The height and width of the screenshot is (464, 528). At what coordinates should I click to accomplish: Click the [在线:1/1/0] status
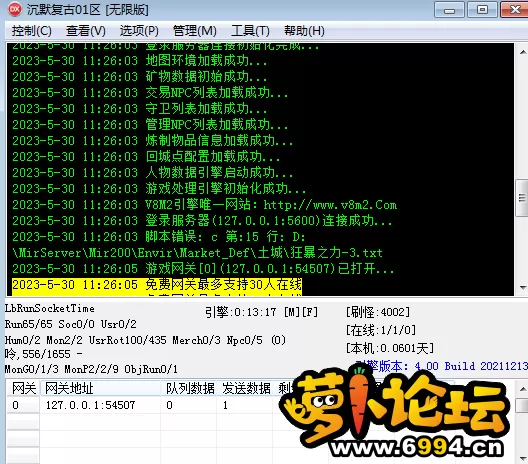381,330
